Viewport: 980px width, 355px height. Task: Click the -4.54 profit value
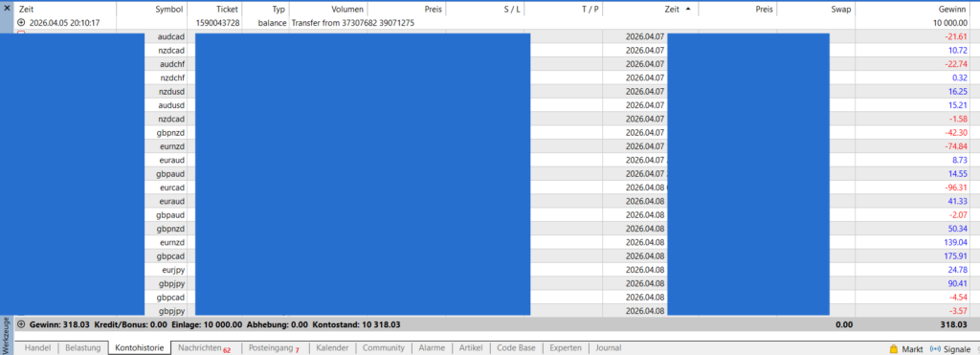point(957,297)
